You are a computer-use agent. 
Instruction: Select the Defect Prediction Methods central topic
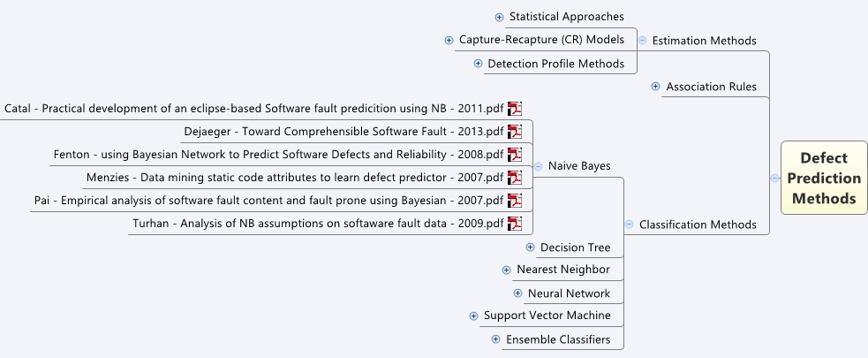tap(824, 178)
